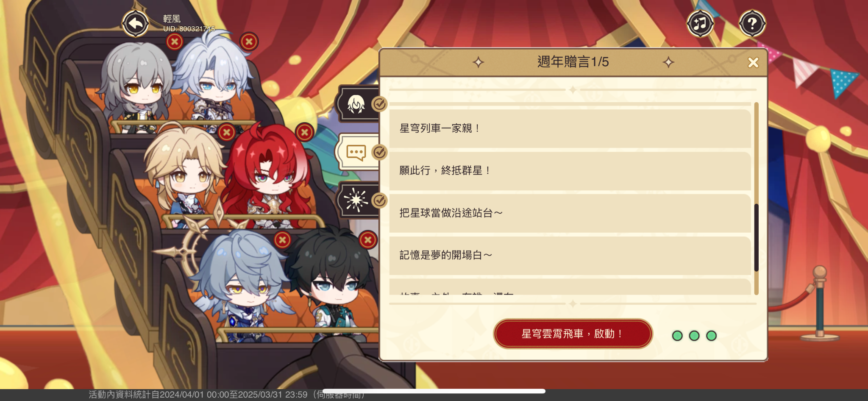This screenshot has height=401, width=868.
Task: Remove the black-haired character from the coaster
Action: [368, 240]
